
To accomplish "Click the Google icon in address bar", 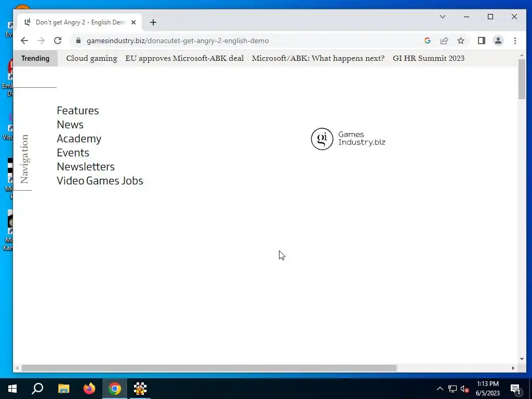I will coord(428,41).
